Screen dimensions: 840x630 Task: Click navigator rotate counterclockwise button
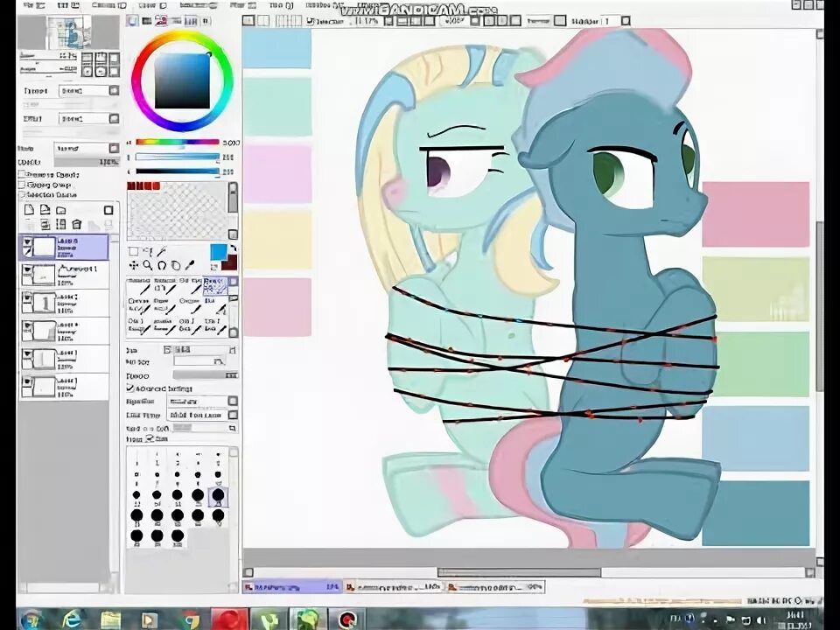(87, 71)
